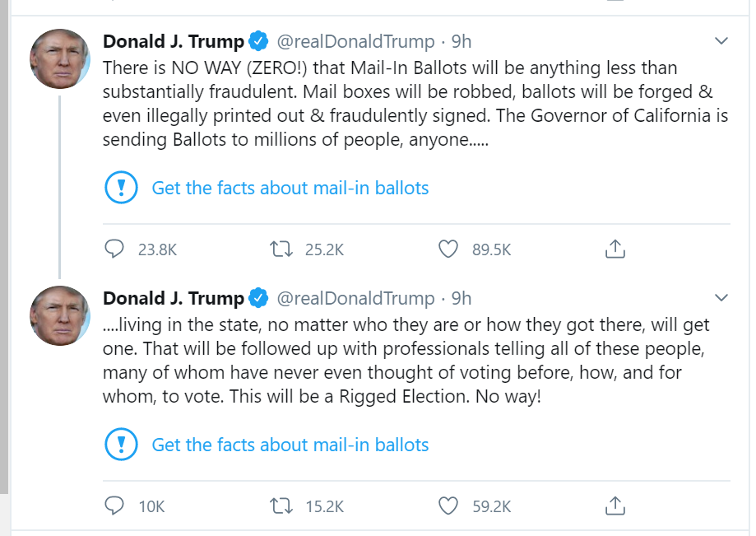Open the profile picture on the second tweet
The height and width of the screenshot is (536, 756).
60,316
